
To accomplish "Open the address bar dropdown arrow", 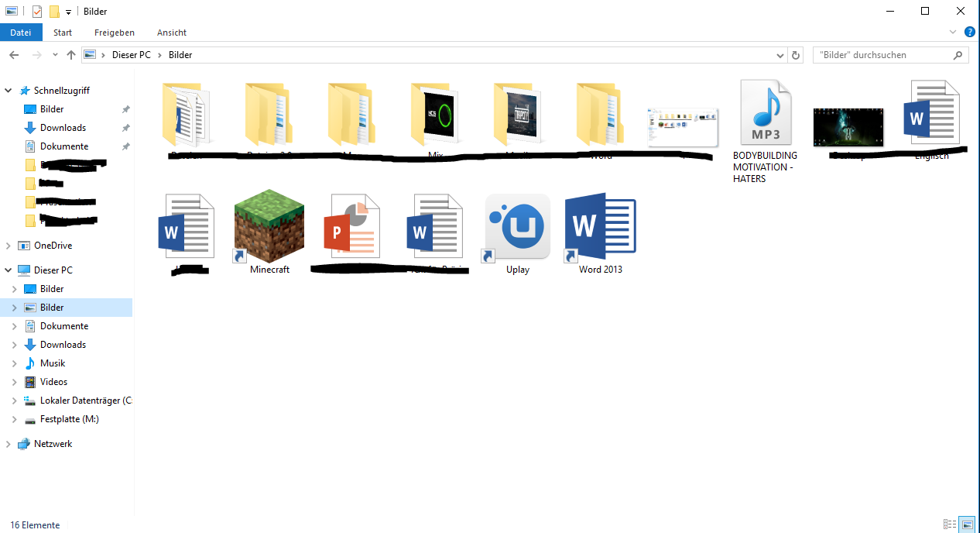I will click(x=780, y=54).
